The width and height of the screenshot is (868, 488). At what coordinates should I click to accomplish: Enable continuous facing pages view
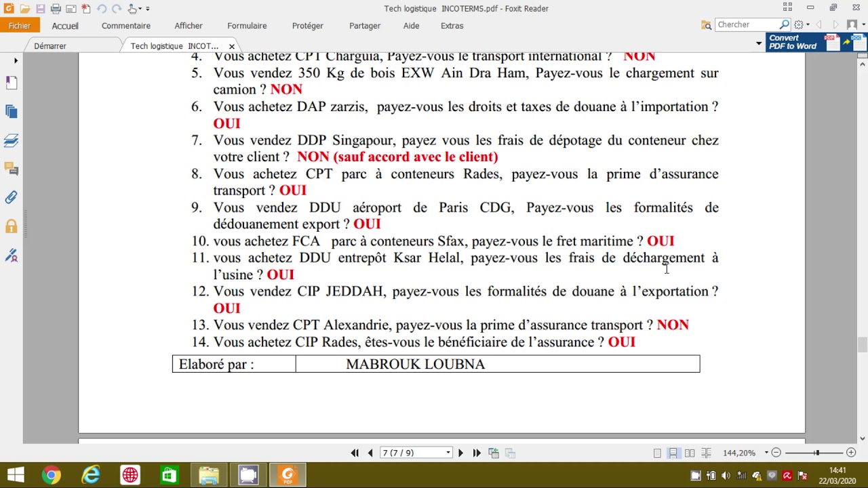point(706,453)
